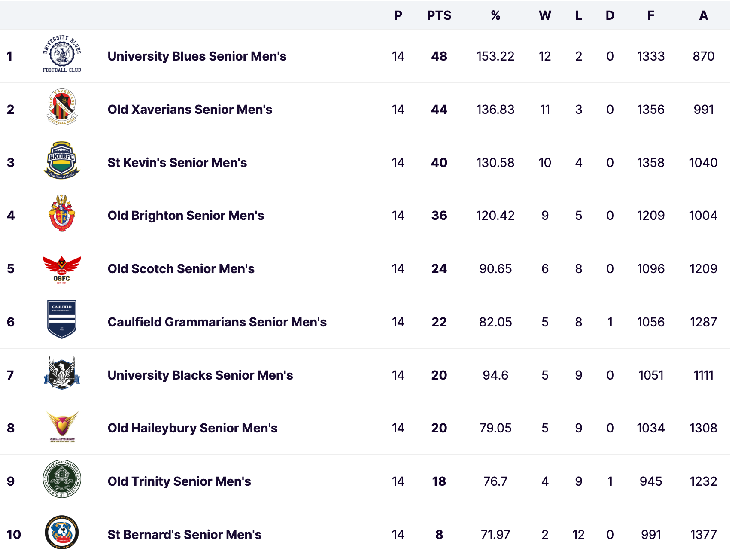Click the W wins column header

pyautogui.click(x=545, y=15)
